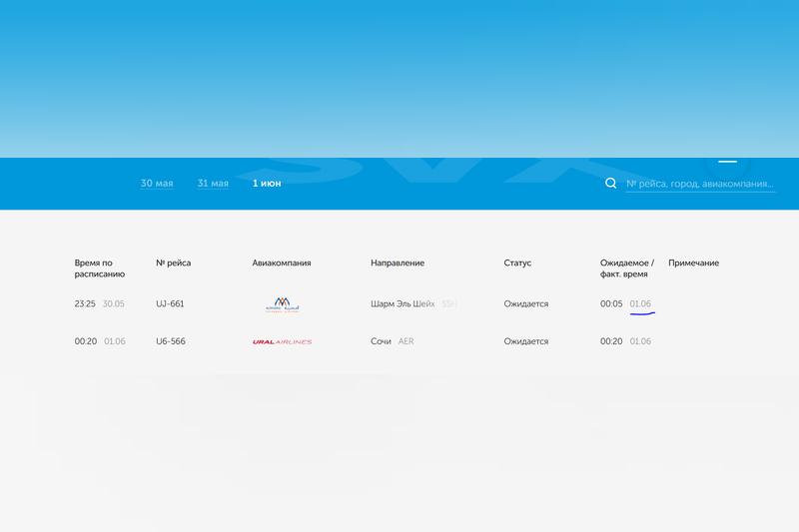799x532 pixels.
Task: Focus the flight, city, airline search field
Action: click(699, 184)
